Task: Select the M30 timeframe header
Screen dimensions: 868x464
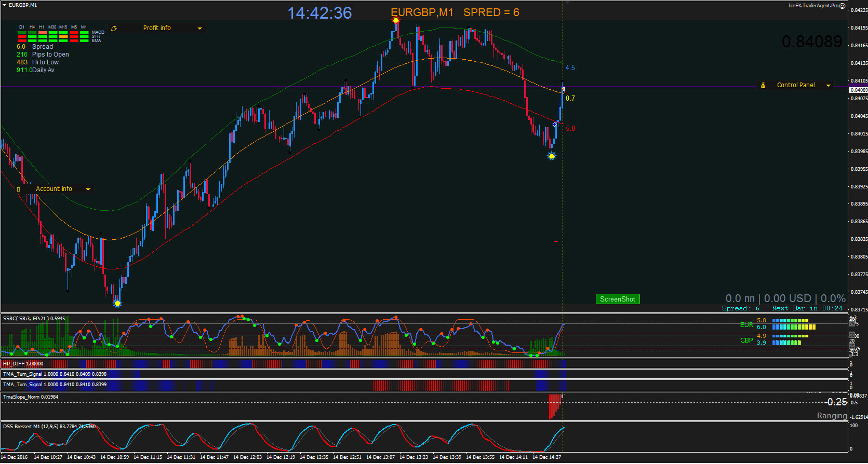Action: click(52, 27)
